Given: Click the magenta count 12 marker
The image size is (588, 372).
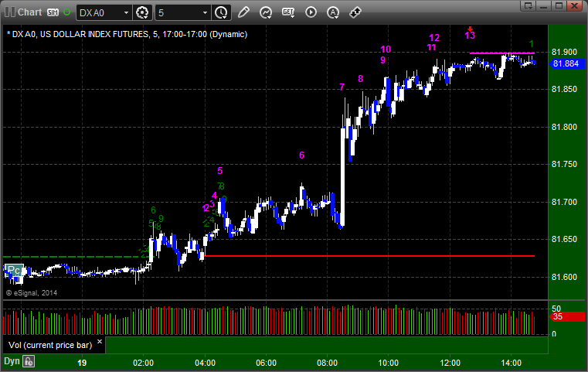Looking at the screenshot, I should point(434,38).
